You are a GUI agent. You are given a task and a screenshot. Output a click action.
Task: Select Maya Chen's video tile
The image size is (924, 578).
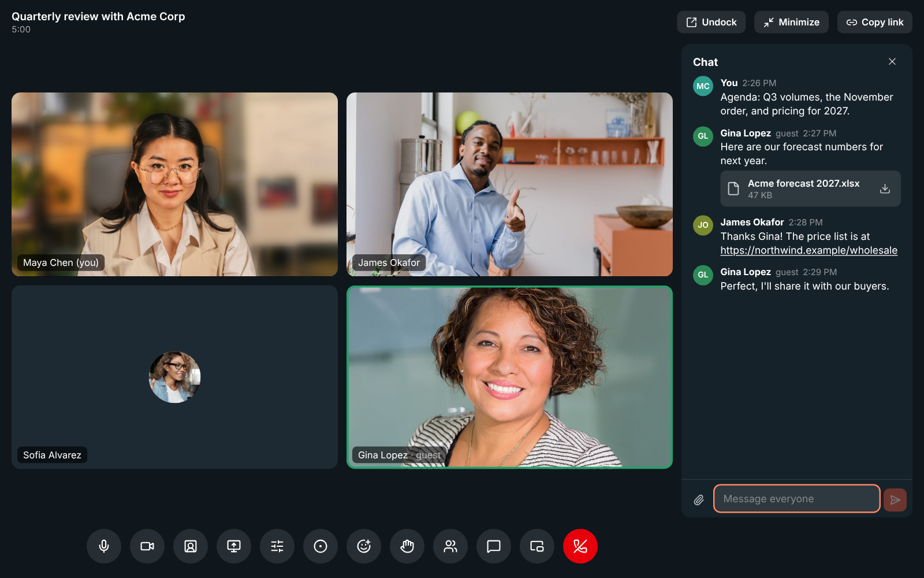click(x=174, y=184)
